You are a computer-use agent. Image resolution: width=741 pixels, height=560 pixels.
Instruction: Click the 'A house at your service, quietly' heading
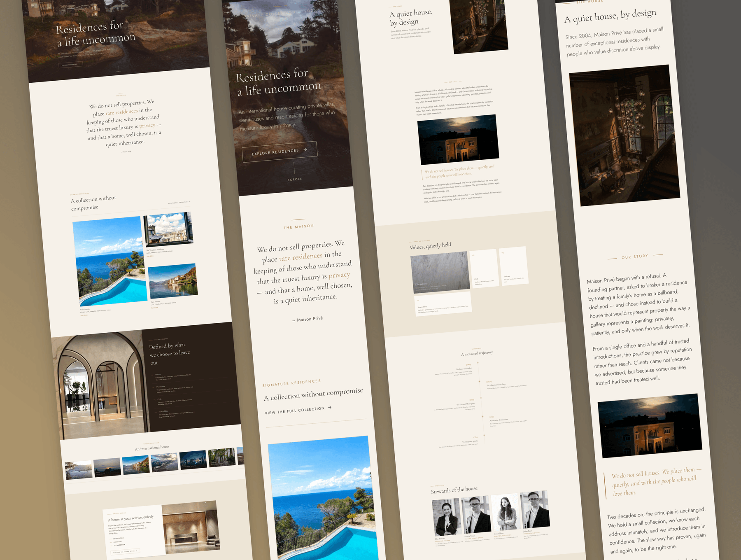[x=130, y=518]
